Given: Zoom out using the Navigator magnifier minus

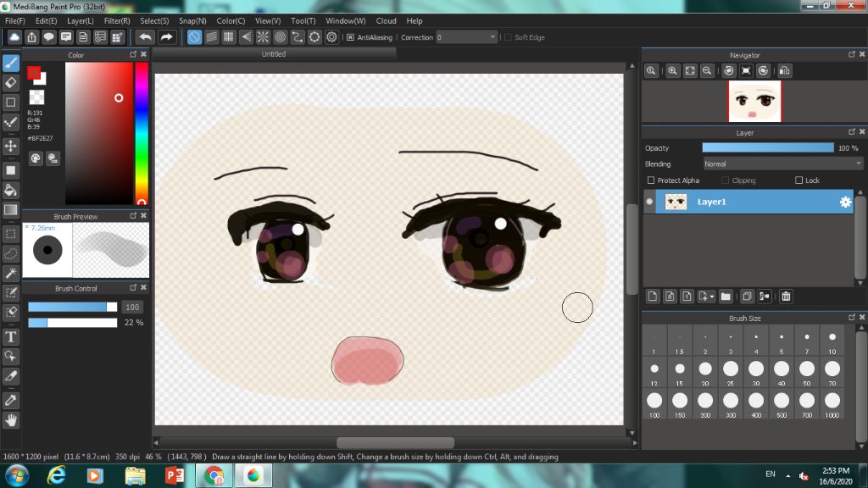Looking at the screenshot, I should pos(707,71).
